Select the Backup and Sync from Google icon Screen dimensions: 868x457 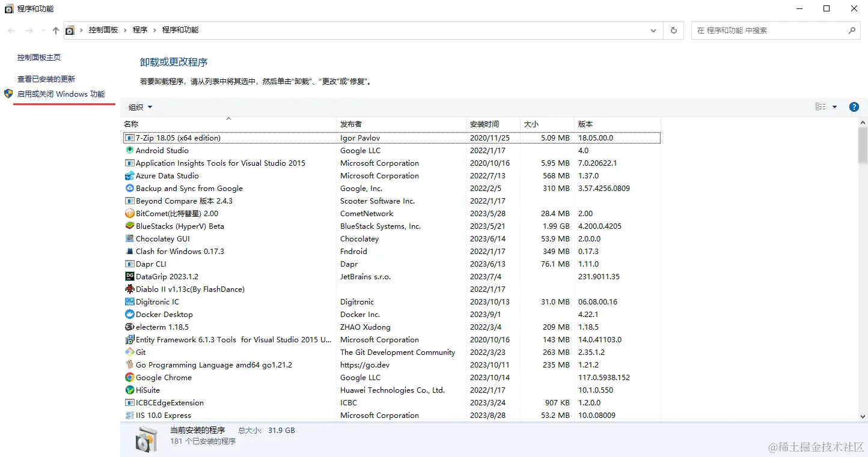(129, 189)
